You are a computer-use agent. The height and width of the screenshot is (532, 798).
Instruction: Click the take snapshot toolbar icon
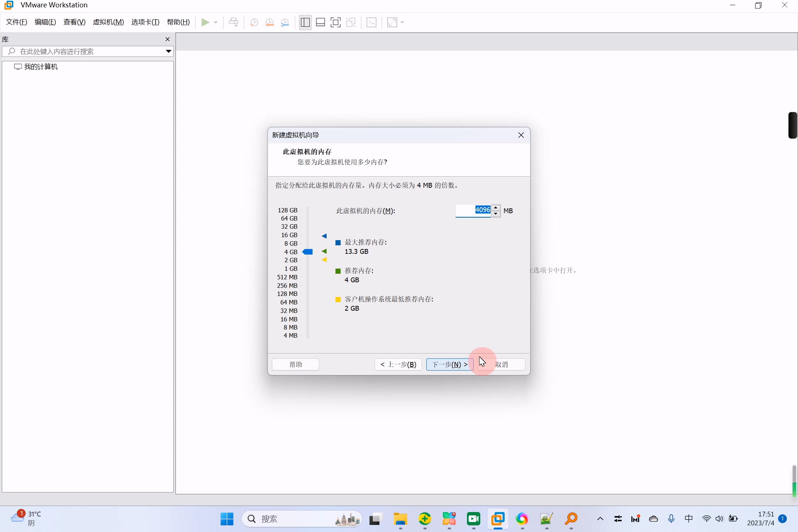(254, 23)
